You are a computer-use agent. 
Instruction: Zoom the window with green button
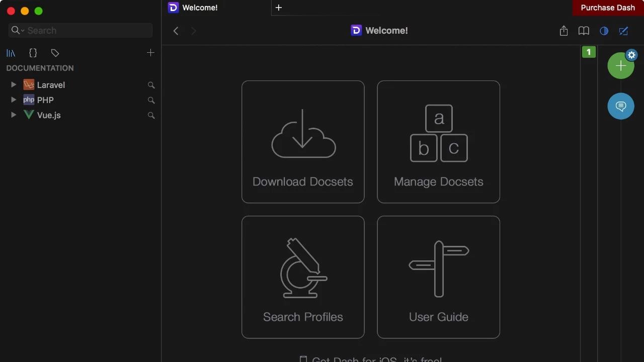(39, 11)
